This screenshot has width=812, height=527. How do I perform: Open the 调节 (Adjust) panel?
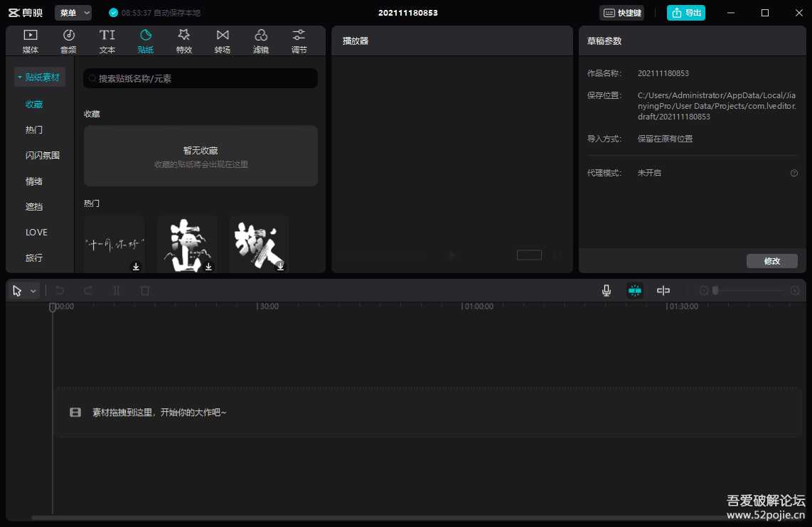tap(298, 39)
